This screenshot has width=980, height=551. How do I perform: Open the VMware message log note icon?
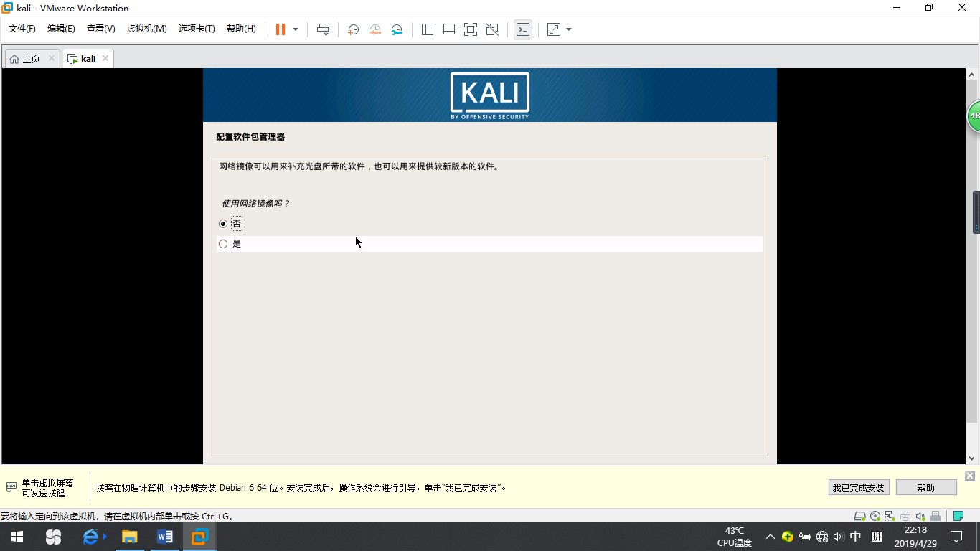(x=958, y=516)
